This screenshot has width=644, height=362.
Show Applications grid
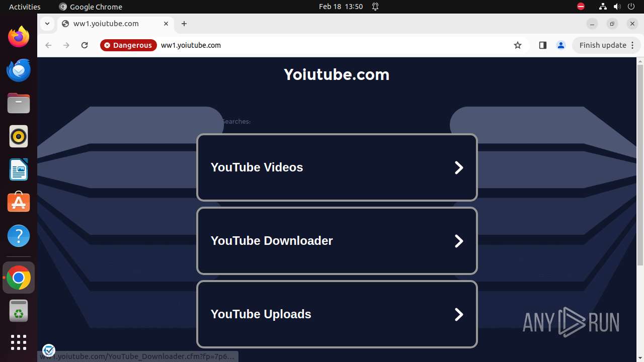pos(19,342)
